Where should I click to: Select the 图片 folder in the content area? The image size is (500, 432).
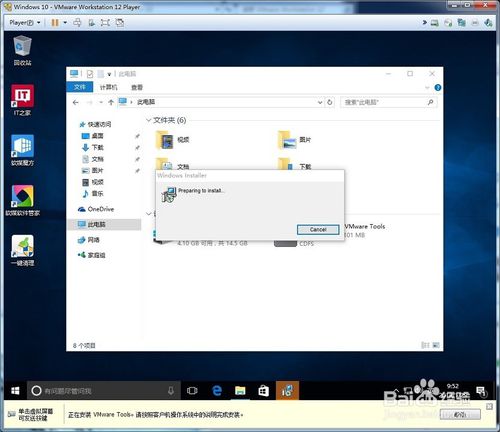pyautogui.click(x=295, y=140)
